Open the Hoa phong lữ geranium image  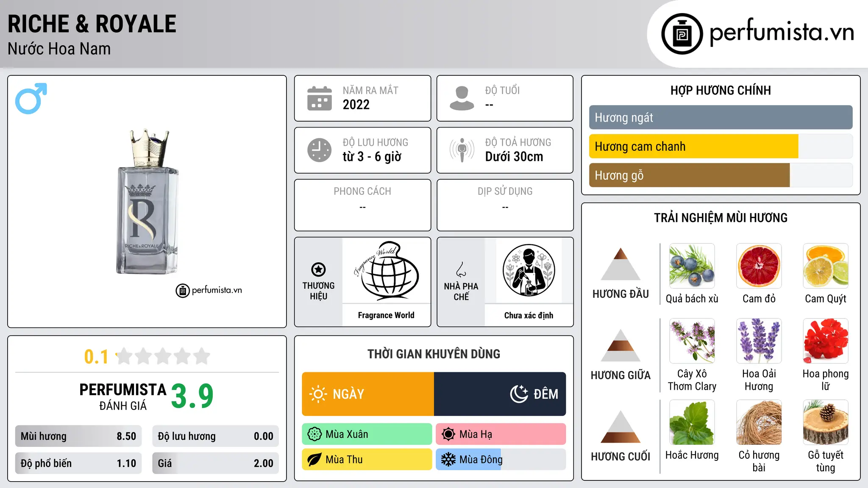(826, 341)
